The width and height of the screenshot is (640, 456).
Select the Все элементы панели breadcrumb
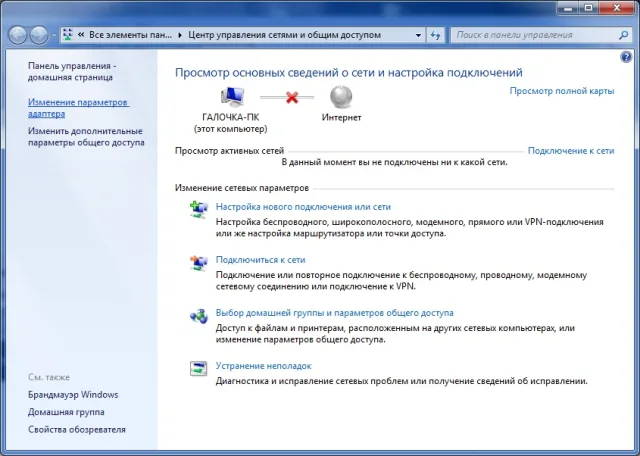point(130,35)
